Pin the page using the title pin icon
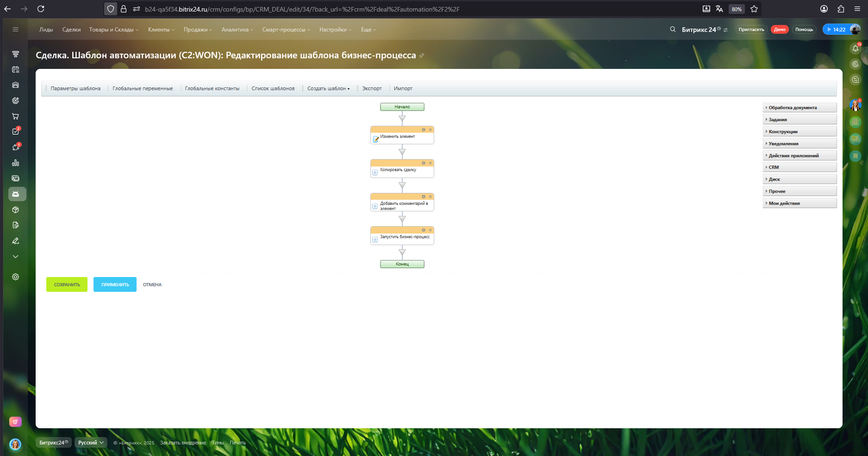 tap(421, 55)
